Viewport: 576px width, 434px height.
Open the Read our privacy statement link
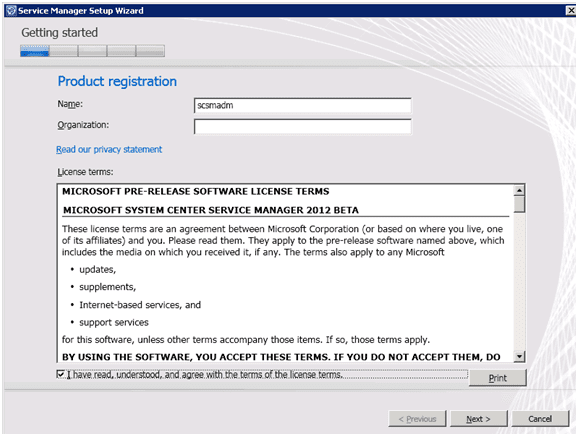coord(109,150)
